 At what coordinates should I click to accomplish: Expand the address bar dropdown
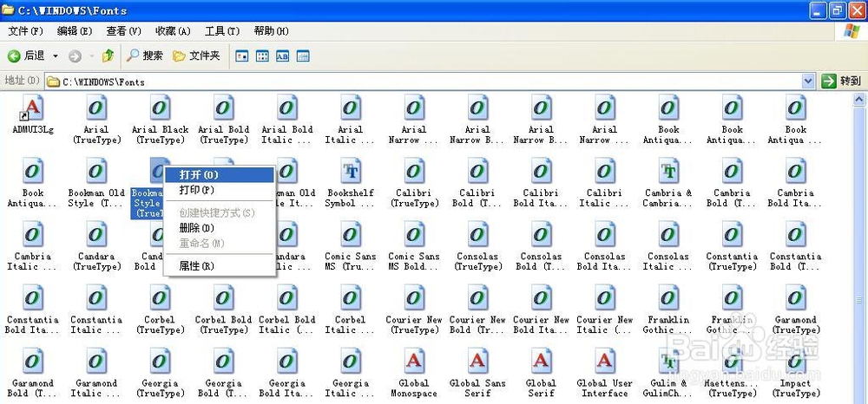click(x=808, y=81)
